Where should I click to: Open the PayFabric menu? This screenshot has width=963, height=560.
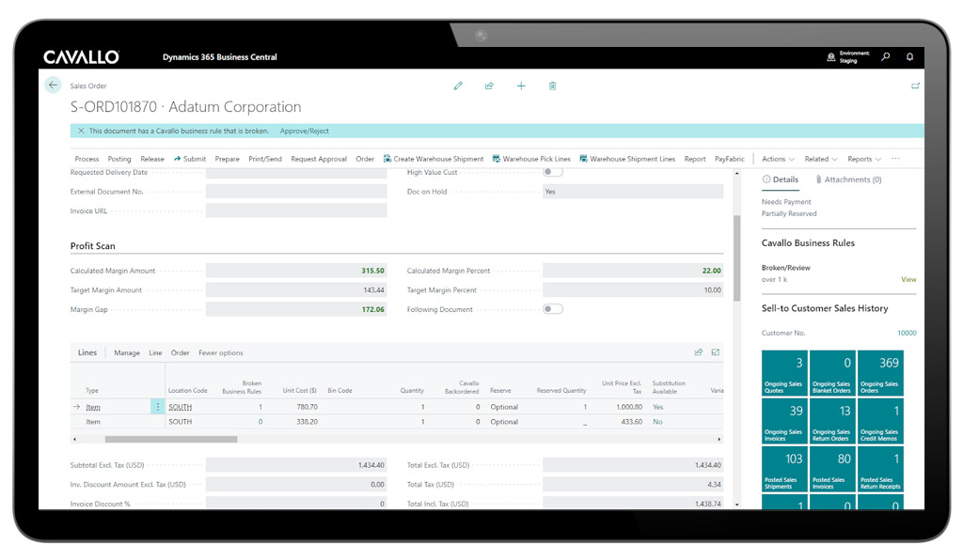point(730,159)
